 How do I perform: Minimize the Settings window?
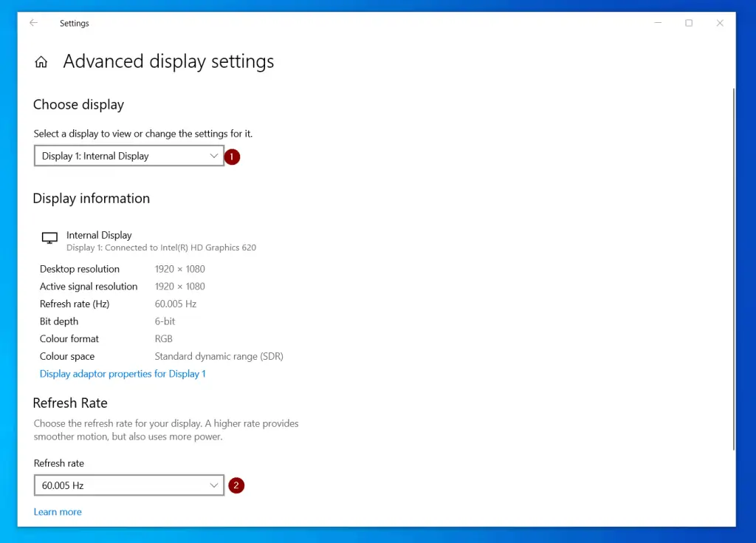[658, 23]
